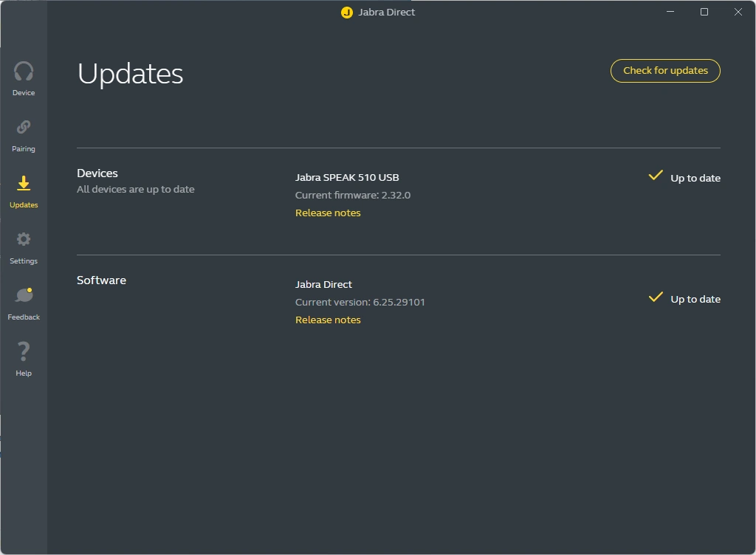Open Release notes for Jabra Direct software
The height and width of the screenshot is (555, 756).
click(x=328, y=320)
